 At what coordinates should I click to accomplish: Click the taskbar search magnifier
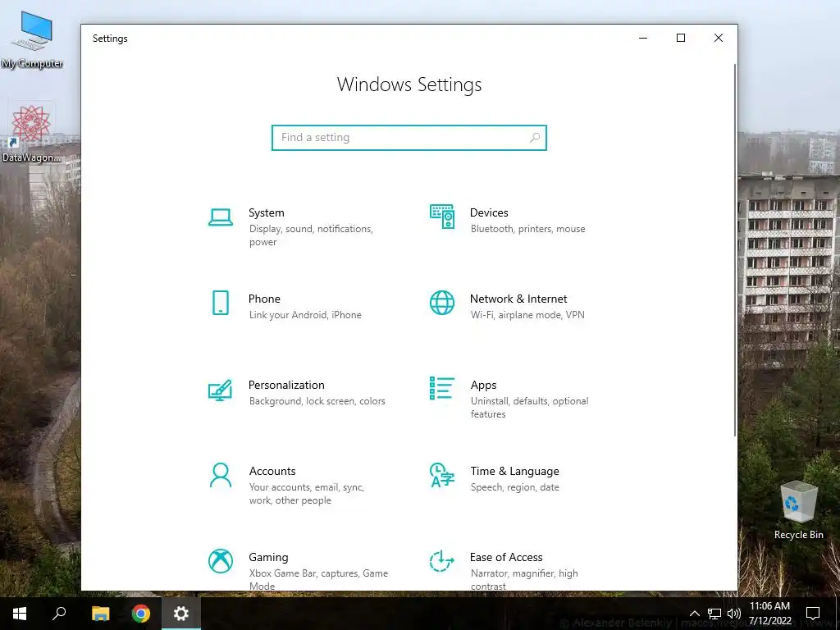(59, 614)
